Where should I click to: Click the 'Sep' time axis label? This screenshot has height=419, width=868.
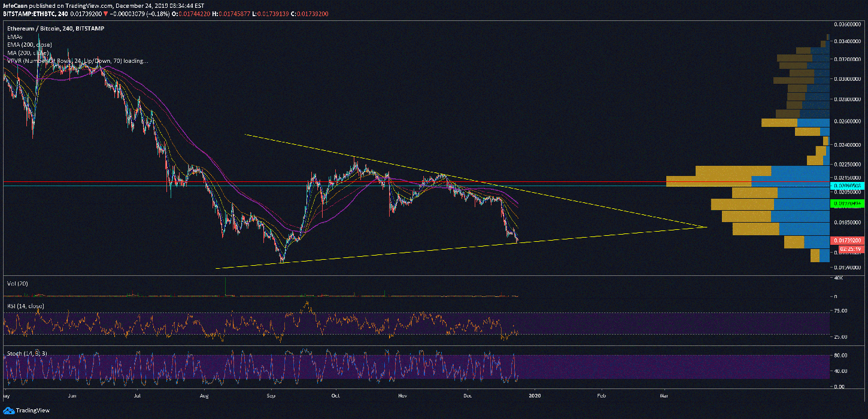(271, 396)
